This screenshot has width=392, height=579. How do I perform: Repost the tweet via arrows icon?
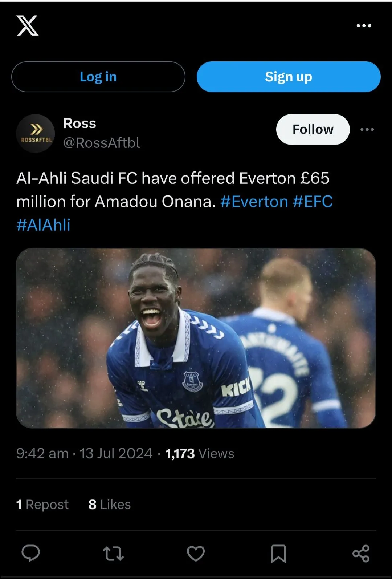pyautogui.click(x=114, y=554)
